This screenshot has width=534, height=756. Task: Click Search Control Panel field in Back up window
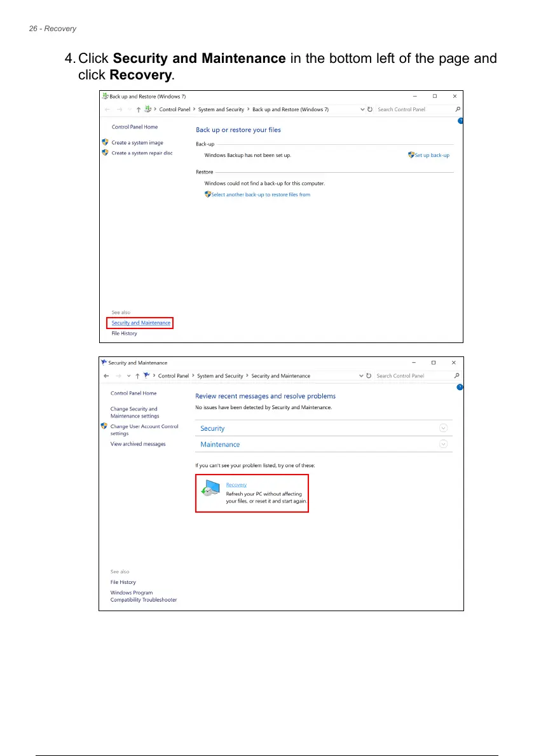pos(415,109)
